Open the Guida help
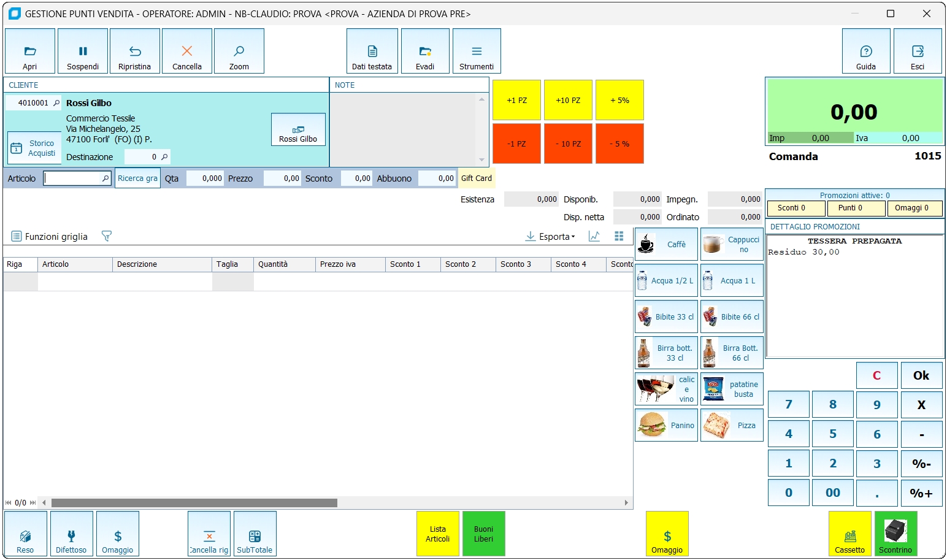Screen dimensions: 947x560 [866, 51]
